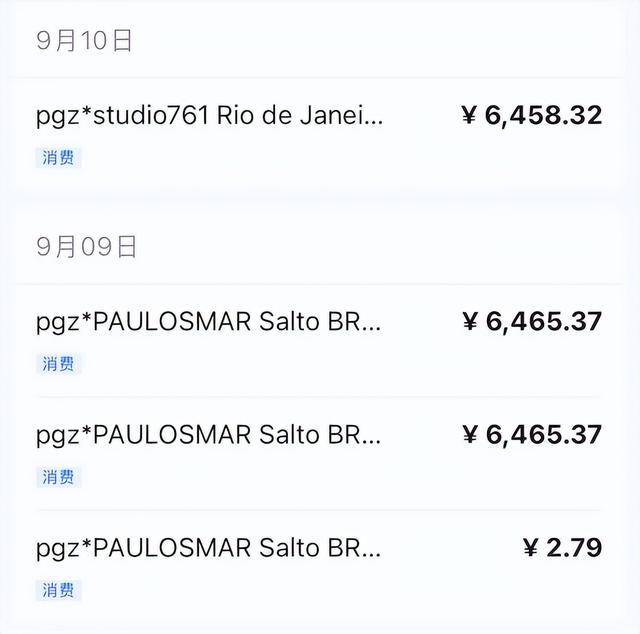Open the pgz*studio761 transaction

209,116
